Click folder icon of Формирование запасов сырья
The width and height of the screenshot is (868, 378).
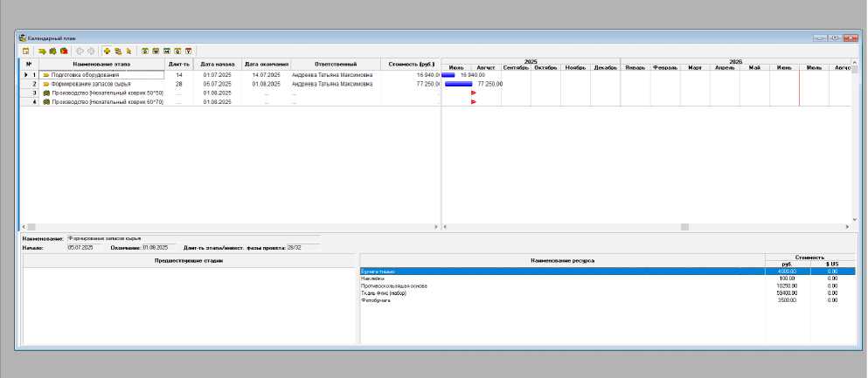46,84
